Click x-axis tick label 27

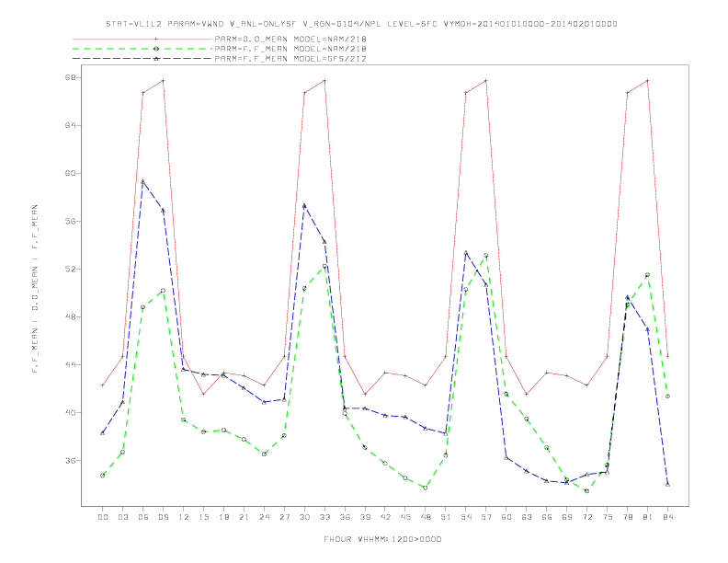click(x=284, y=517)
